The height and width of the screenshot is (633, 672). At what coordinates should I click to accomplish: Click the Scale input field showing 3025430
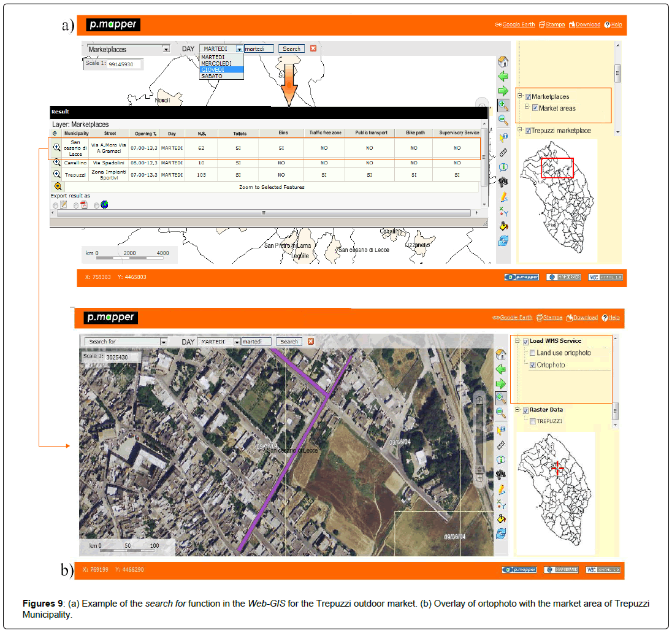pyautogui.click(x=122, y=356)
